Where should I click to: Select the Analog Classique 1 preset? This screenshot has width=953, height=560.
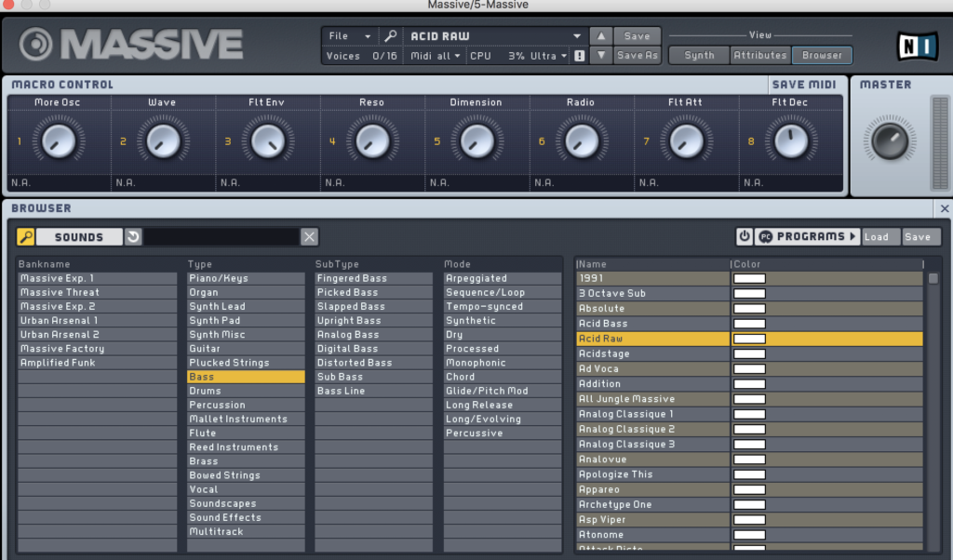(x=651, y=414)
